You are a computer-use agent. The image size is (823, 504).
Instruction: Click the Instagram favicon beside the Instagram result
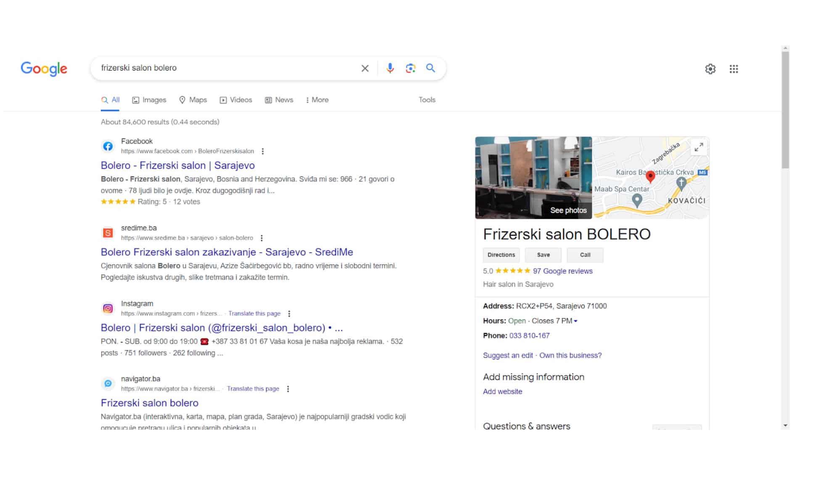pyautogui.click(x=108, y=308)
